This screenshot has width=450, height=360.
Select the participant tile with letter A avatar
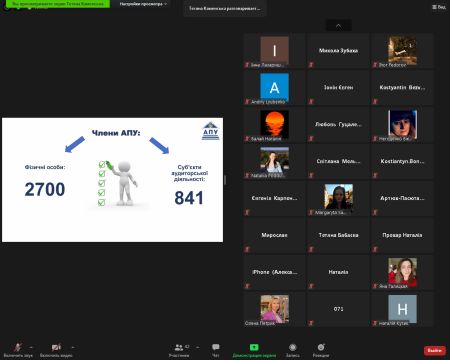274,88
